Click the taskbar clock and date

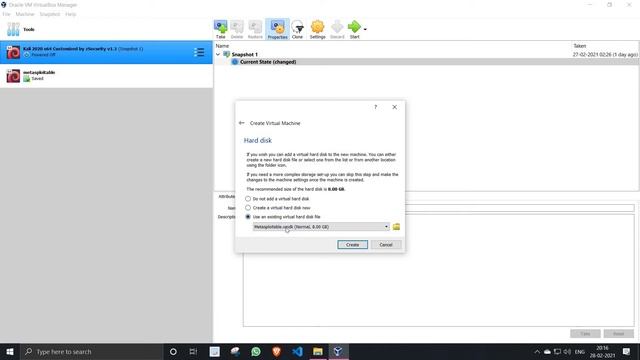tap(602, 351)
